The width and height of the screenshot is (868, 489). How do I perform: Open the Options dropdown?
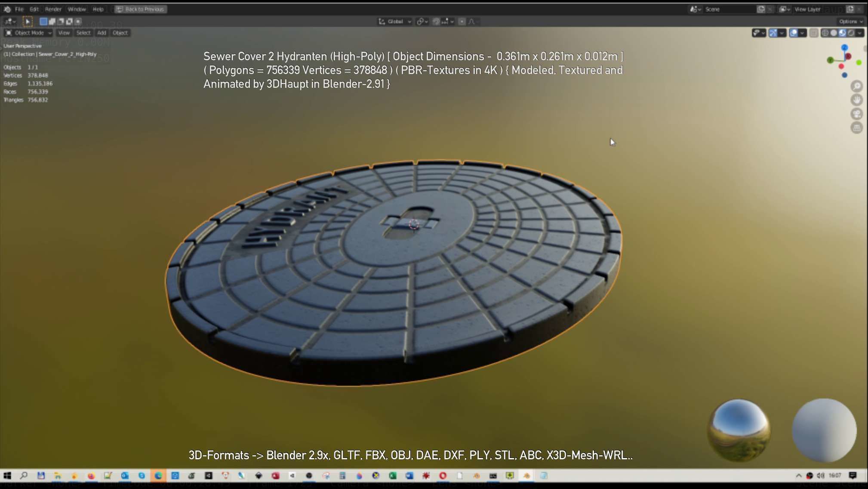coord(850,22)
